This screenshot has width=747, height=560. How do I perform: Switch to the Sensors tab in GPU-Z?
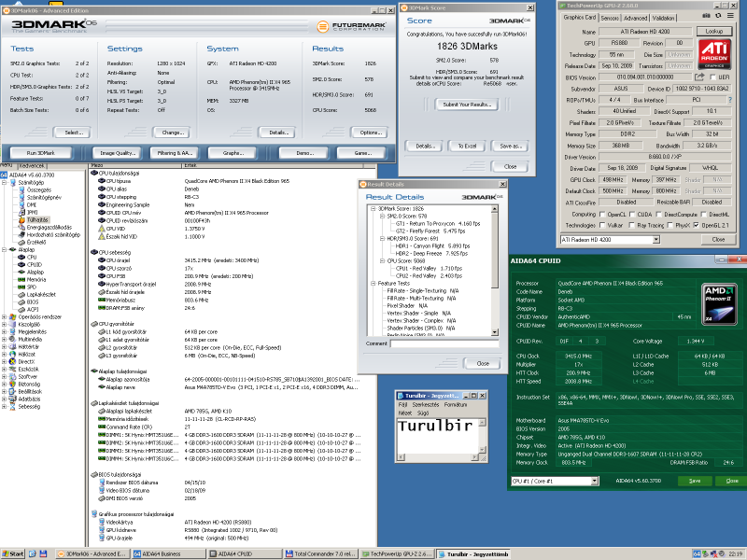(x=609, y=18)
